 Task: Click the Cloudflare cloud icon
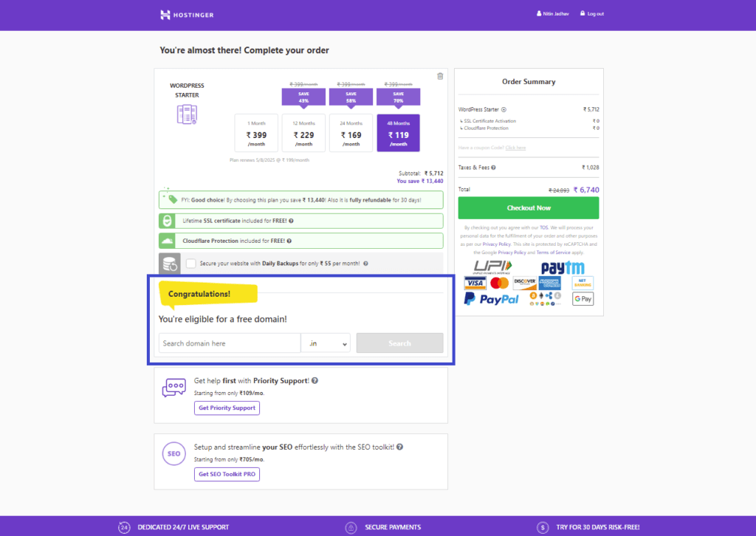pos(167,241)
